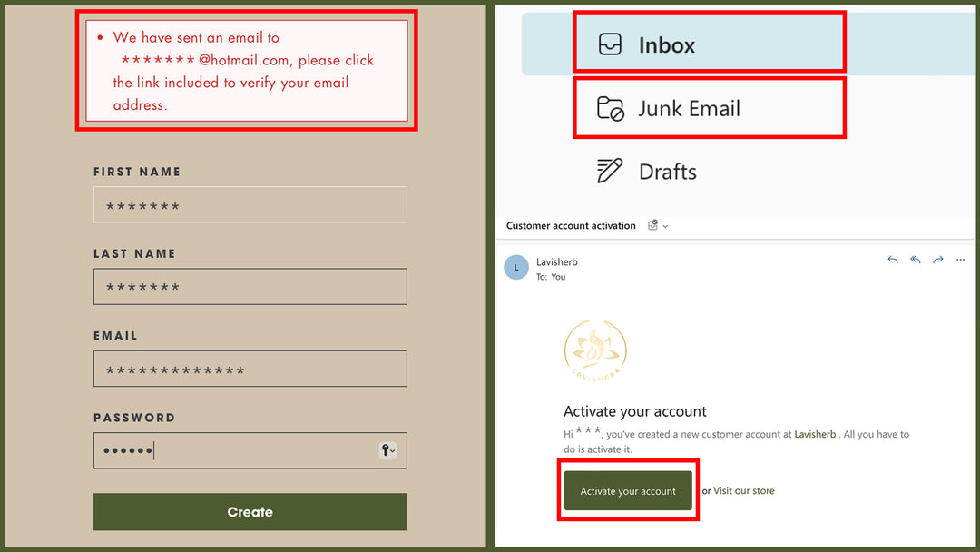Click into the Last Name field
The image size is (980, 552).
tap(250, 287)
